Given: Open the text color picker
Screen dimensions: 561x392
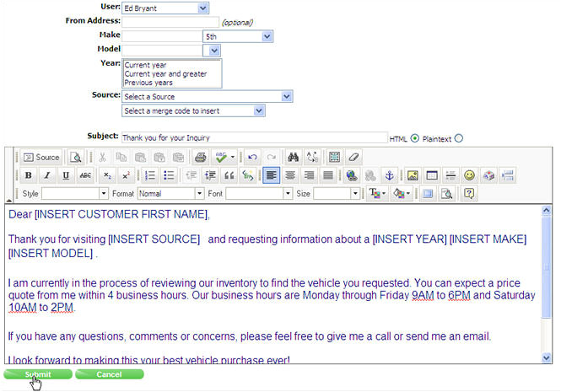Looking at the screenshot, I should [377, 194].
